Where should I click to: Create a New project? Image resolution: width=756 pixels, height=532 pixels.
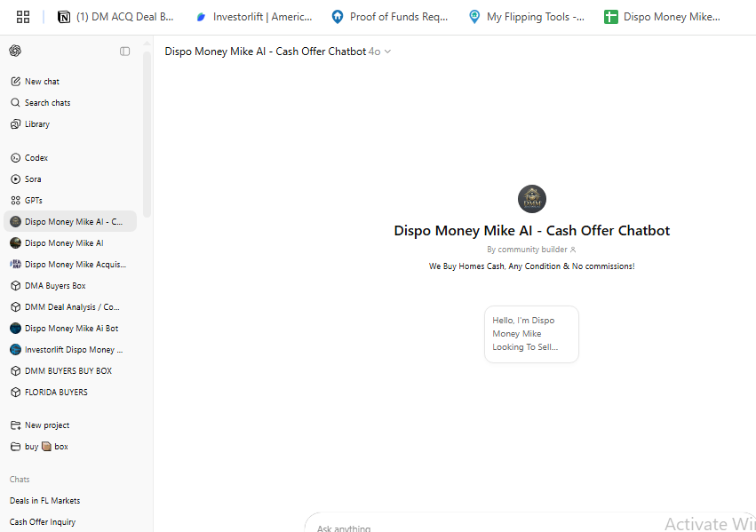tap(70, 425)
